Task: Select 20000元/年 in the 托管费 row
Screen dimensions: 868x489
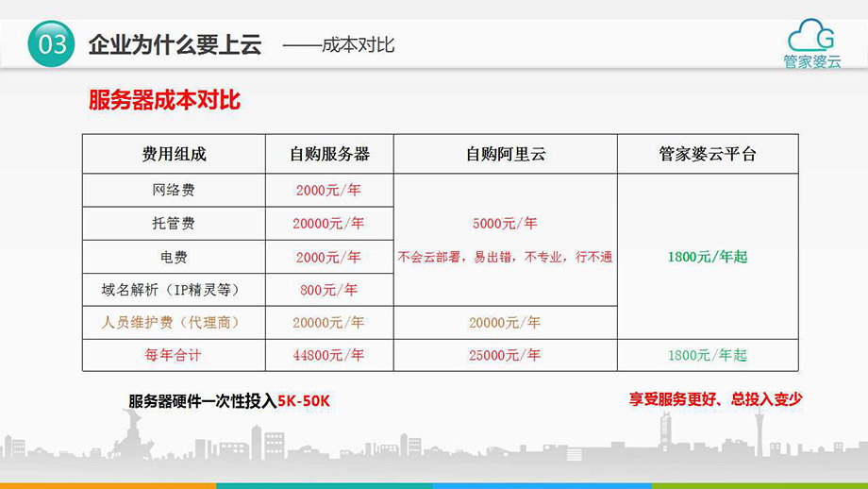Action: pos(328,224)
